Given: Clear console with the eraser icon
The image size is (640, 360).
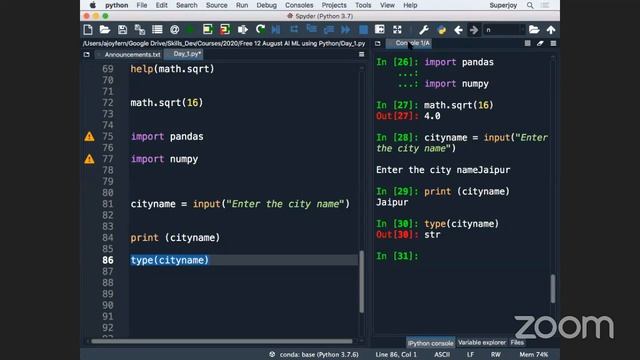Looking at the screenshot, I should coord(540,43).
